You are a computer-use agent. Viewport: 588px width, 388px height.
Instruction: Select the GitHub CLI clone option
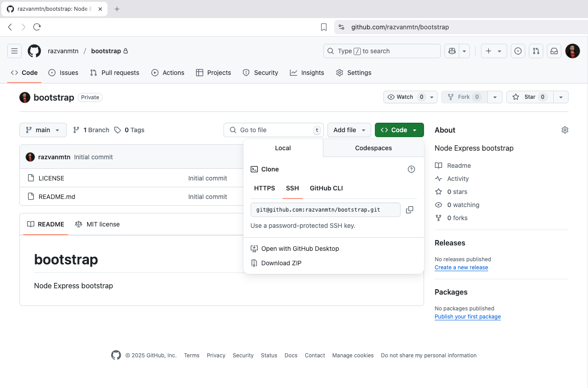(x=326, y=188)
